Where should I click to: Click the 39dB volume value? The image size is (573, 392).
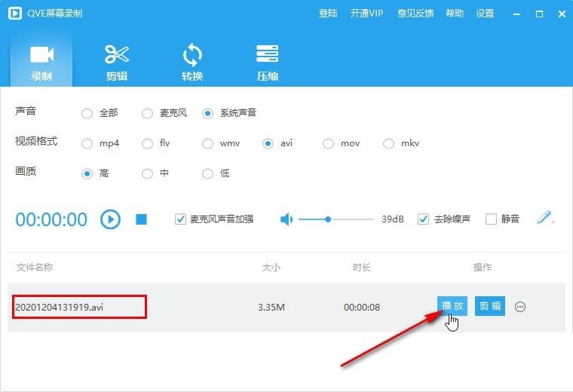point(393,219)
